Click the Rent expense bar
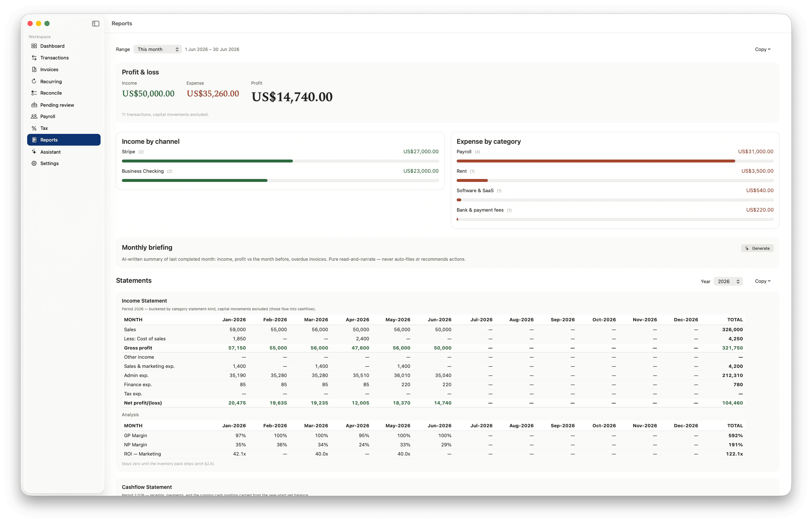 [x=615, y=180]
